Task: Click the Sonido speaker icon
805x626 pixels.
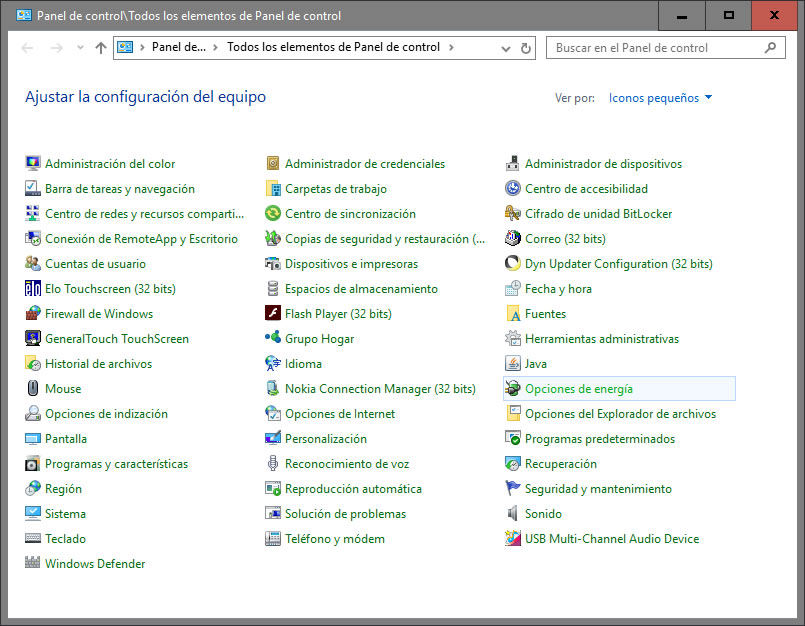Action: pos(513,514)
